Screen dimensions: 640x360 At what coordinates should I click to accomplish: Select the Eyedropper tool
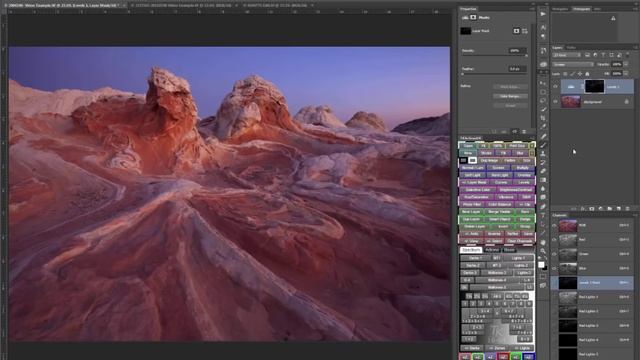click(543, 126)
